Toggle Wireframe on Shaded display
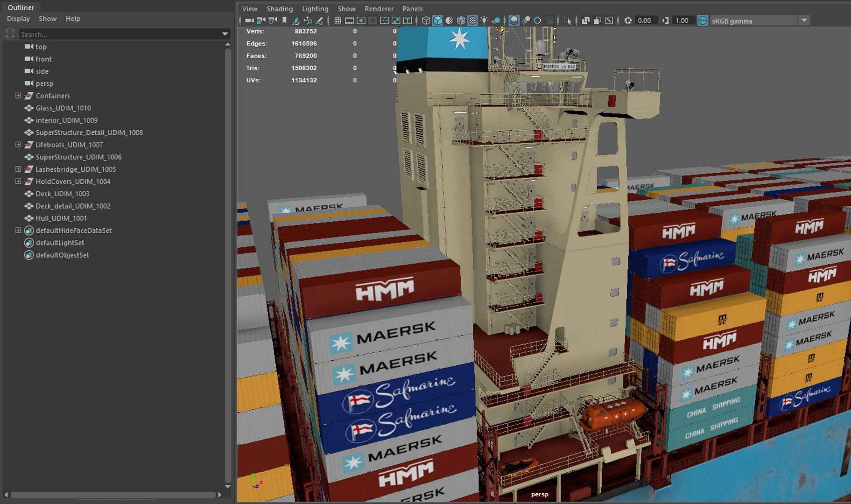Viewport: 851px width, 504px height. pos(461,21)
